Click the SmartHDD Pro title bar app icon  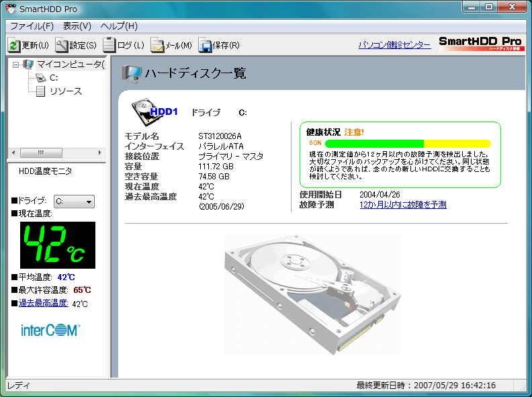pyautogui.click(x=11, y=9)
